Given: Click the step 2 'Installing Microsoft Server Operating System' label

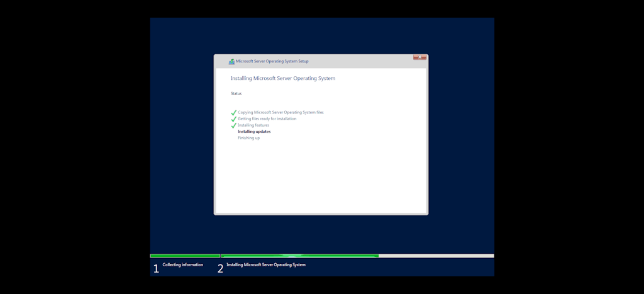Looking at the screenshot, I should [x=266, y=265].
